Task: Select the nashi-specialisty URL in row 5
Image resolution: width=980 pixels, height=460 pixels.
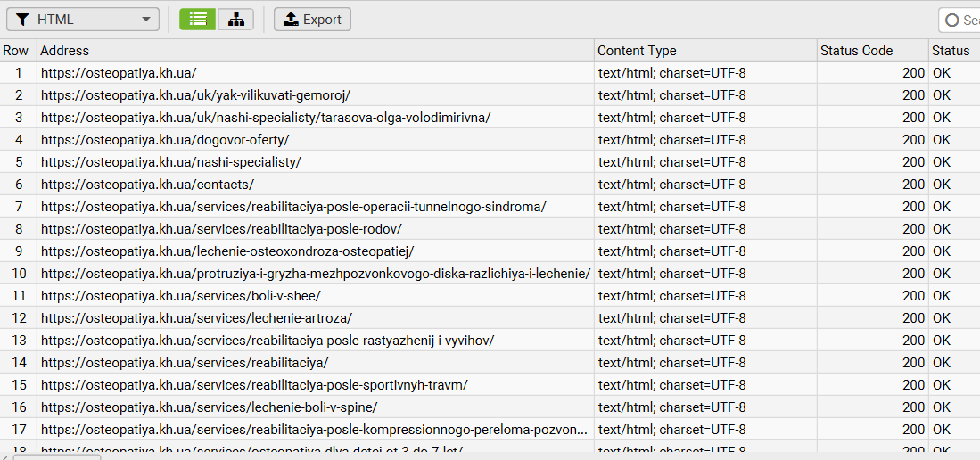Action: pos(171,162)
